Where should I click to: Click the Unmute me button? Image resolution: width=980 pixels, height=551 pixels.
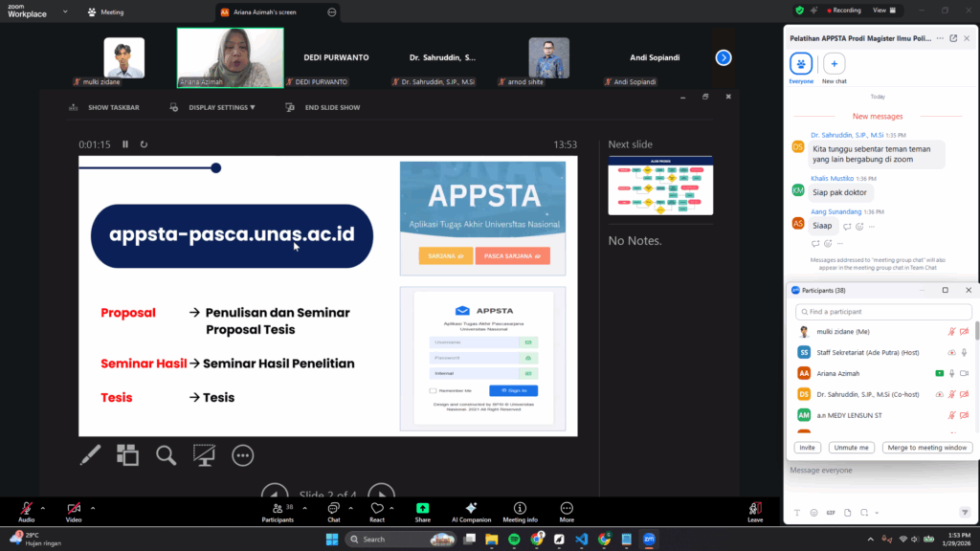(x=851, y=448)
